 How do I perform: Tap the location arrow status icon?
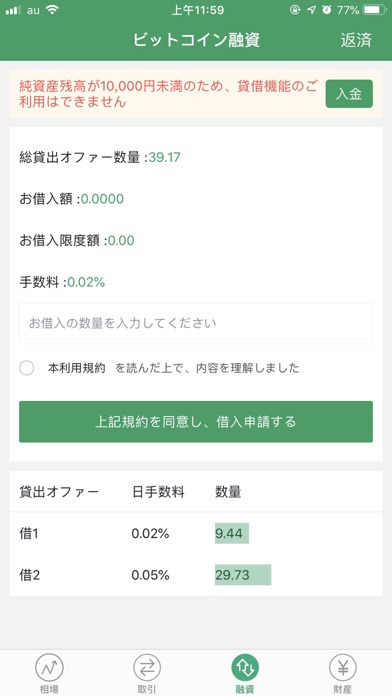pos(311,10)
